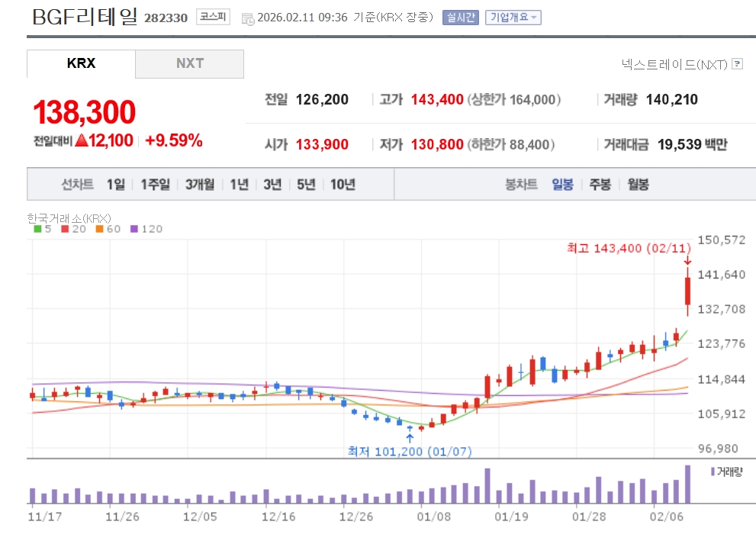The height and width of the screenshot is (541, 756).
Task: Select the 일봉 daily candle chart
Action: click(x=563, y=184)
